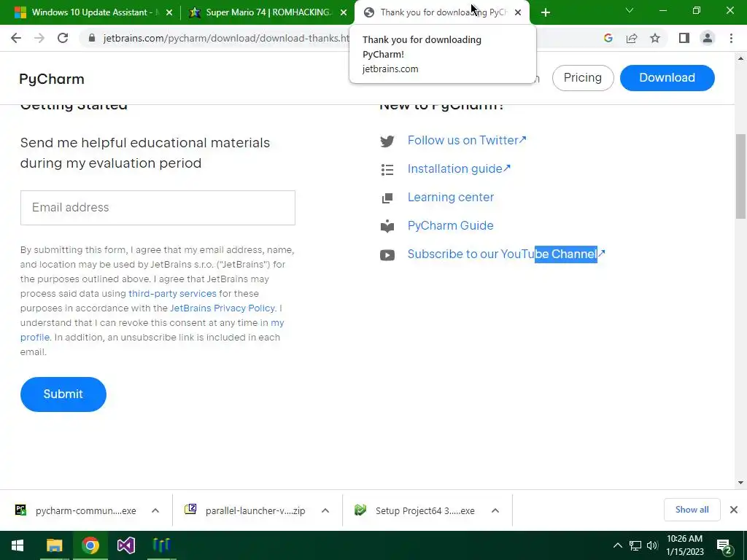Open the Chrome side panel icon
This screenshot has height=560, width=747.
pos(684,38)
